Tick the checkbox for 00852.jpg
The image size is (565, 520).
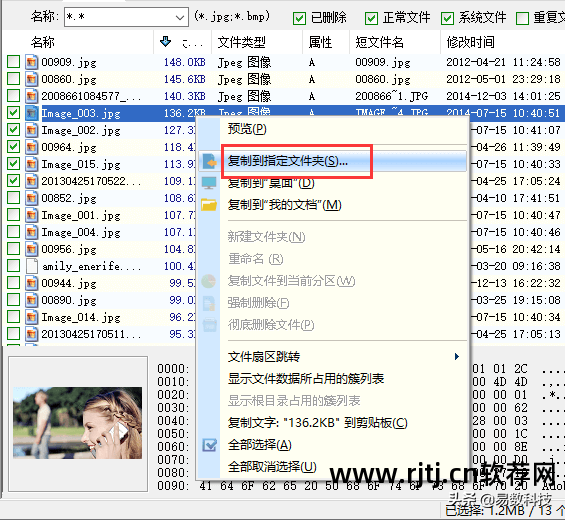click(13, 198)
